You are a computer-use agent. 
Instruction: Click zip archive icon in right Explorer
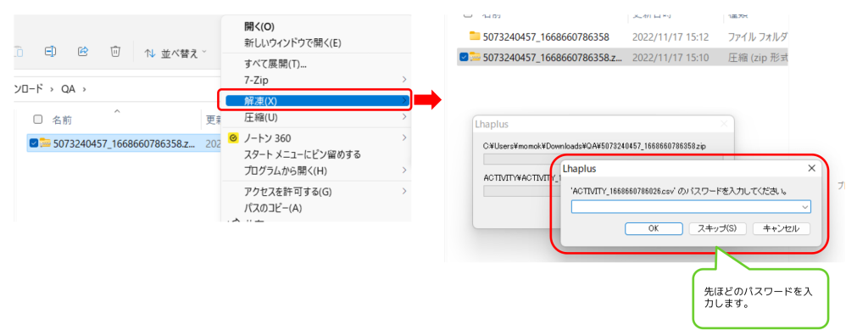tap(475, 56)
